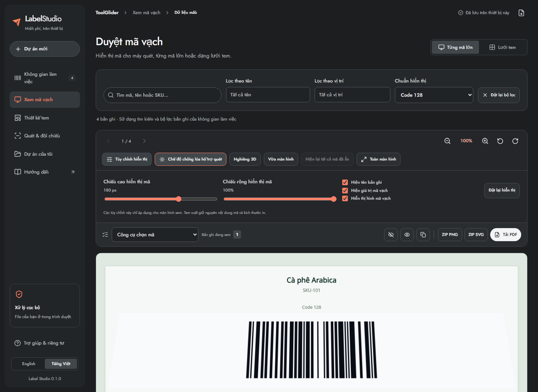This screenshot has height=392, width=538.
Task: Click the zoom out magnifier icon
Action: (447, 141)
